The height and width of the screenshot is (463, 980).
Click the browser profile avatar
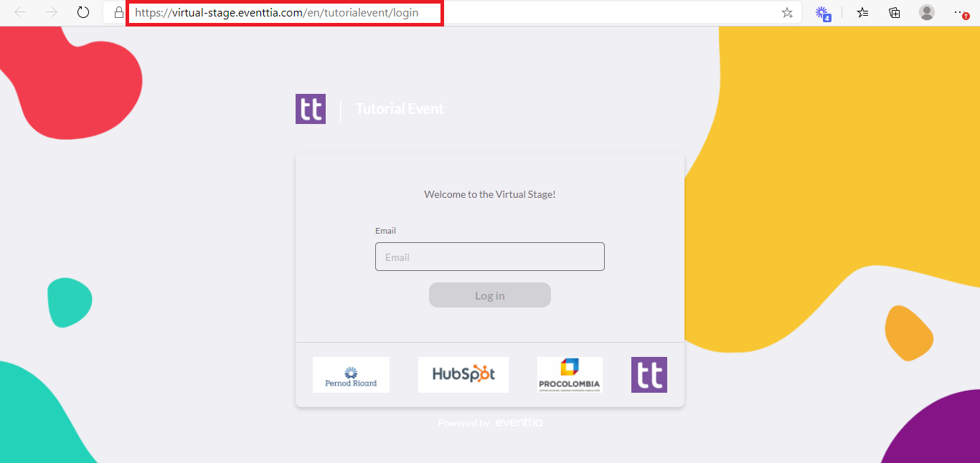[927, 12]
